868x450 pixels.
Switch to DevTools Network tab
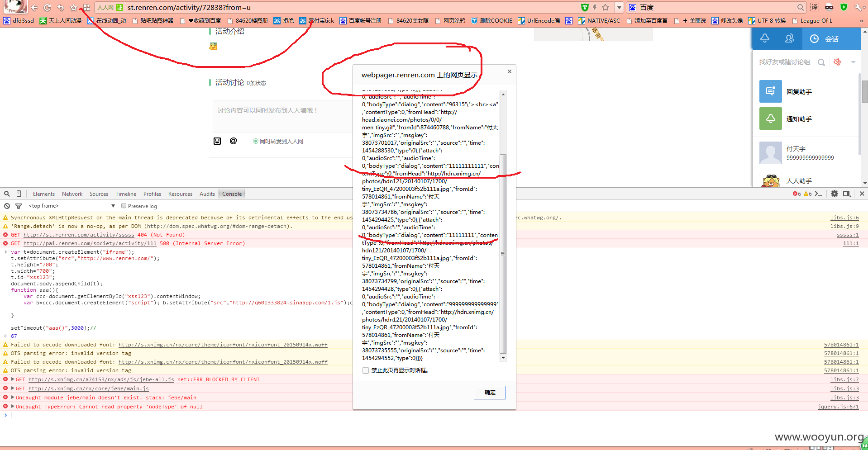click(x=72, y=194)
